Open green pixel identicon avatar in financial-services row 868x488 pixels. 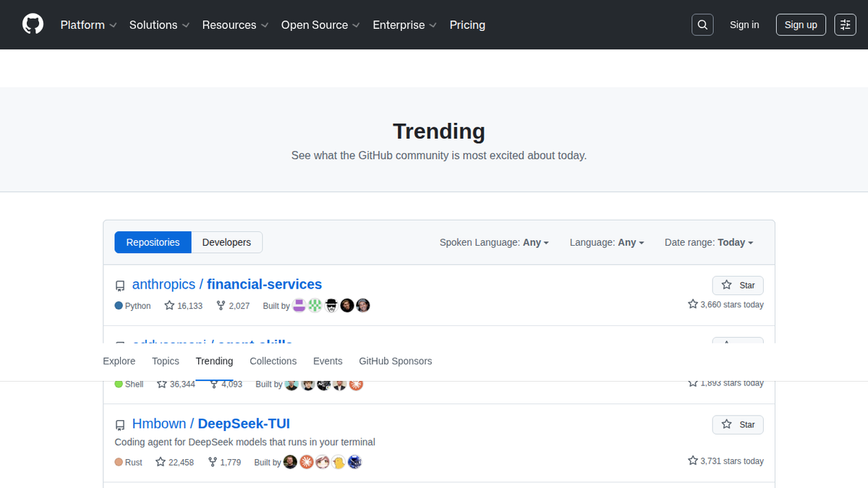[315, 305]
